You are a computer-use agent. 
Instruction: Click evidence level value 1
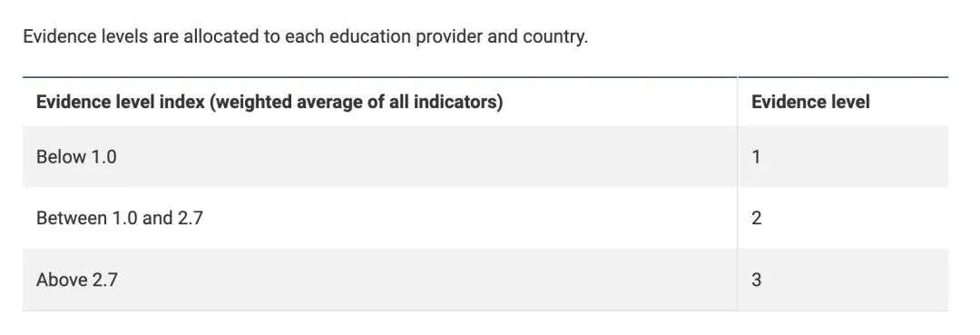pos(756,156)
